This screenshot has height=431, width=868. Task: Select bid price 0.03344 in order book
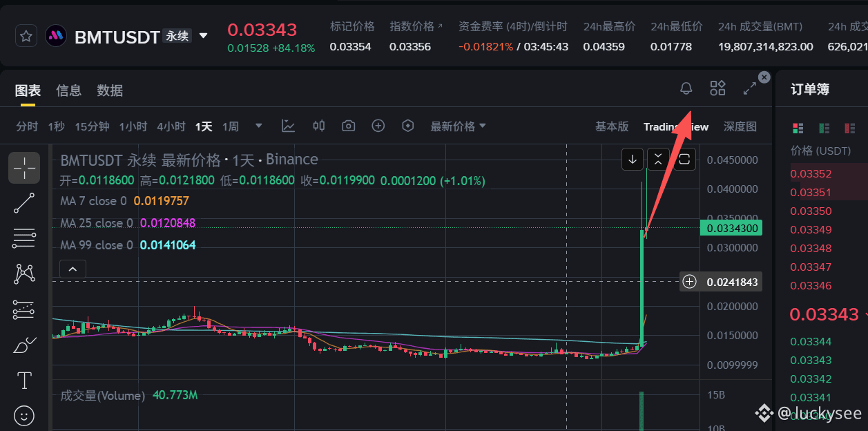pyautogui.click(x=811, y=341)
